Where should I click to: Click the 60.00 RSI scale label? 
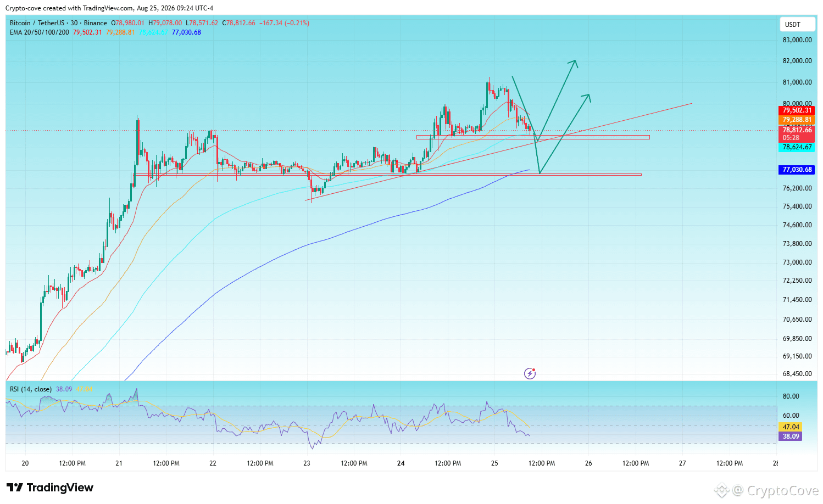point(791,416)
